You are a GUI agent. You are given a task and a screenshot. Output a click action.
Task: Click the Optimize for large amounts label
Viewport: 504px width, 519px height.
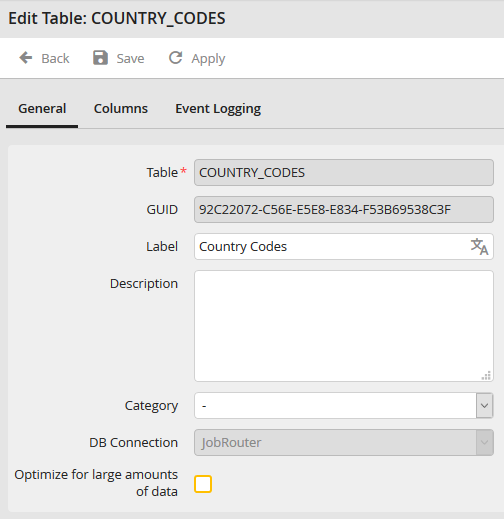(96, 483)
